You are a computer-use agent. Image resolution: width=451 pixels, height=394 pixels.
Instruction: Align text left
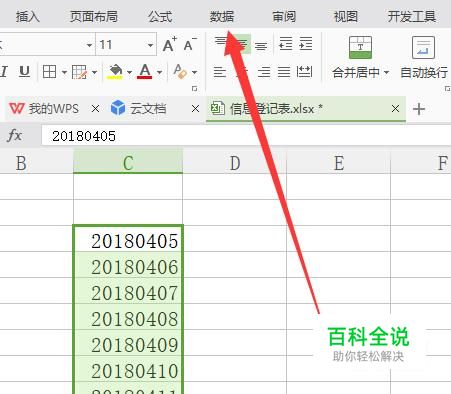[220, 72]
